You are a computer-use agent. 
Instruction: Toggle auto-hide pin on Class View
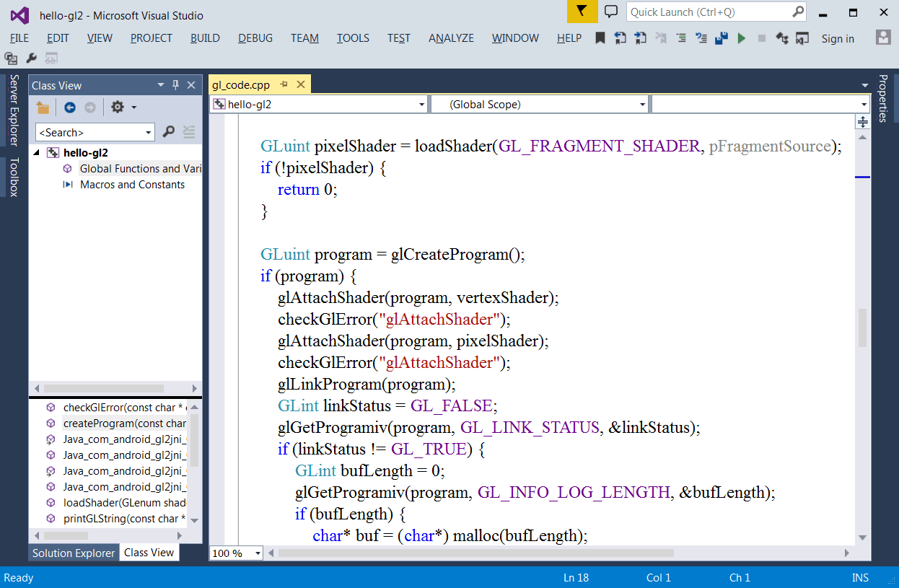pos(175,85)
